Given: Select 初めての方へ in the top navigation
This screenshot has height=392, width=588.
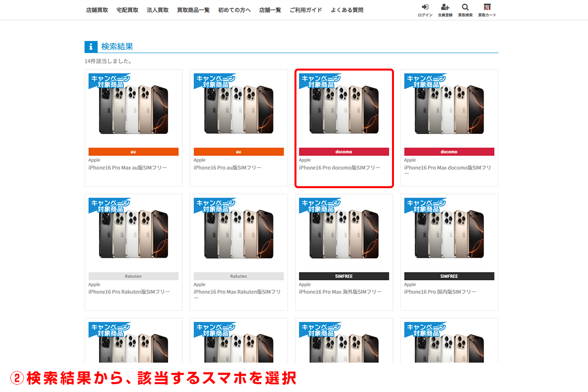Looking at the screenshot, I should pos(234,9).
